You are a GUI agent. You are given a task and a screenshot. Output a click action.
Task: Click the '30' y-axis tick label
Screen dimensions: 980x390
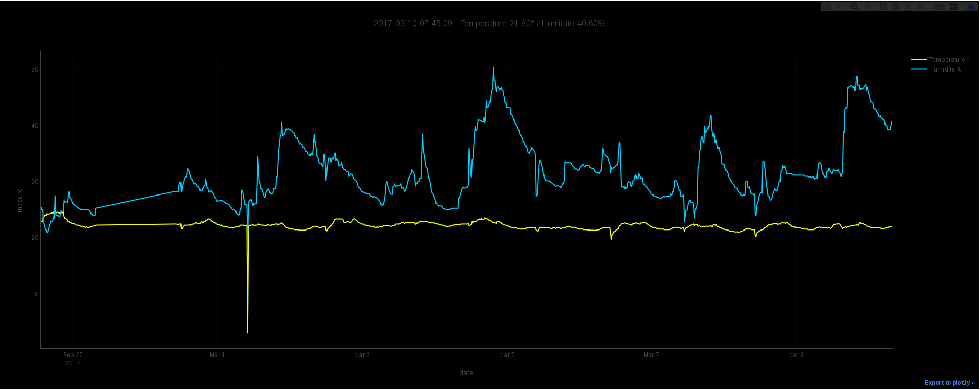(35, 182)
